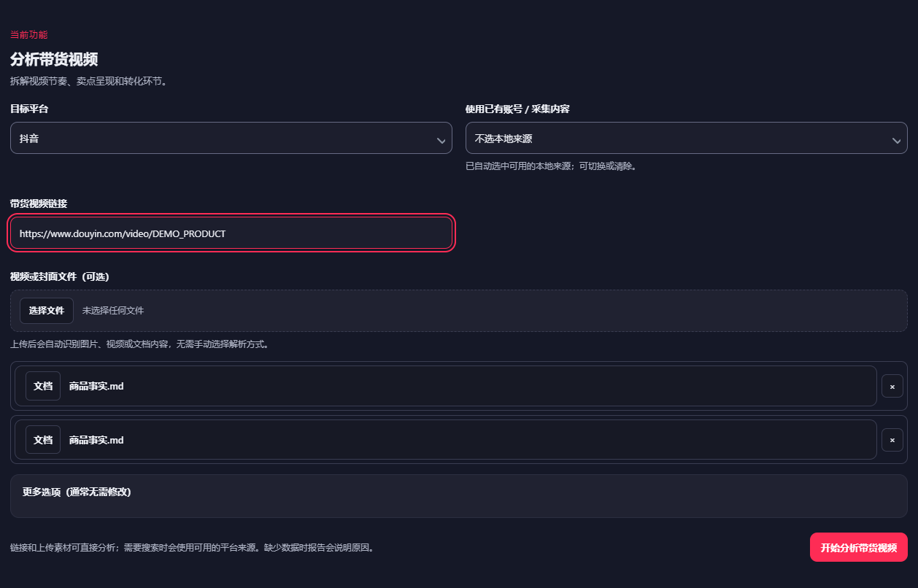Click the 未选择任何文件 text
The width and height of the screenshot is (918, 588).
pos(113,311)
